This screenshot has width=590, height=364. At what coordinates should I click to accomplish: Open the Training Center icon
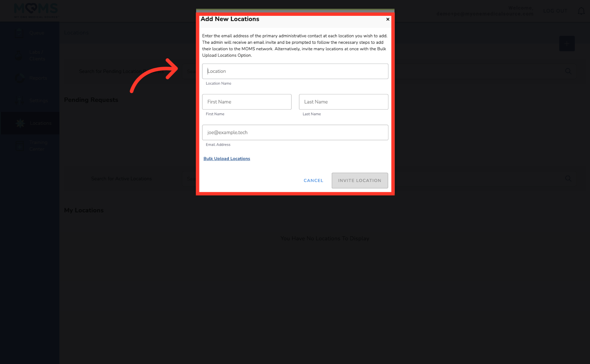click(x=19, y=146)
